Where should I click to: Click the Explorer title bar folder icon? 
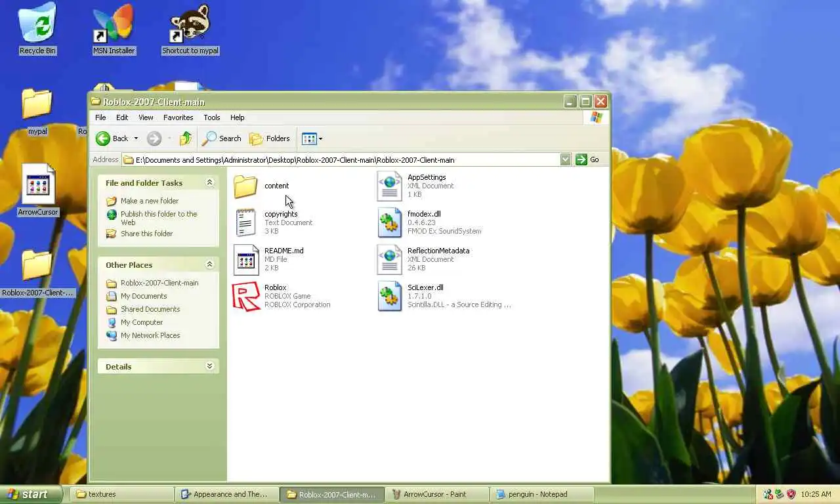pyautogui.click(x=96, y=102)
